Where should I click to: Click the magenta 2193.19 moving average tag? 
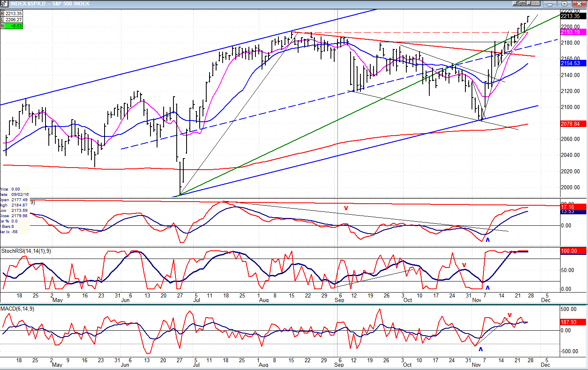(x=573, y=32)
